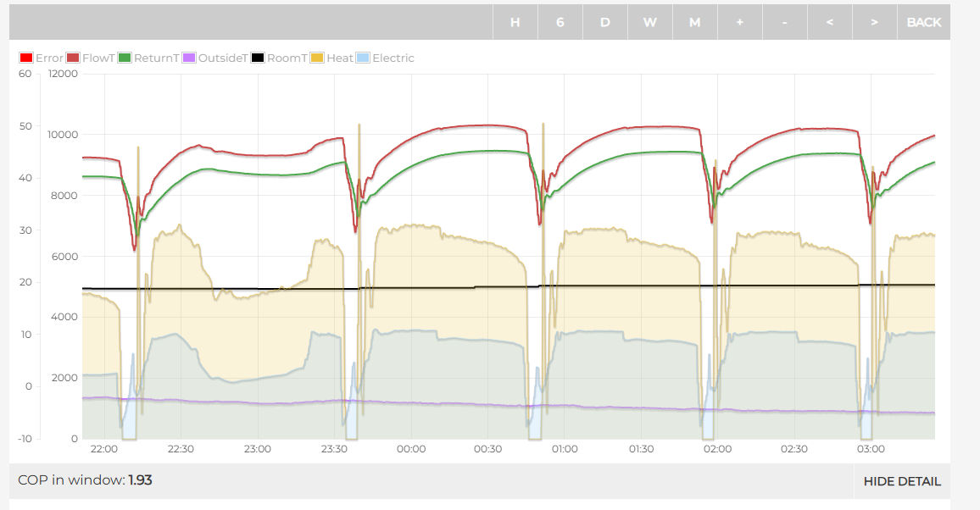Screen dimensions: 980x510
Task: Switch graph to Day (D) view
Action: click(604, 23)
